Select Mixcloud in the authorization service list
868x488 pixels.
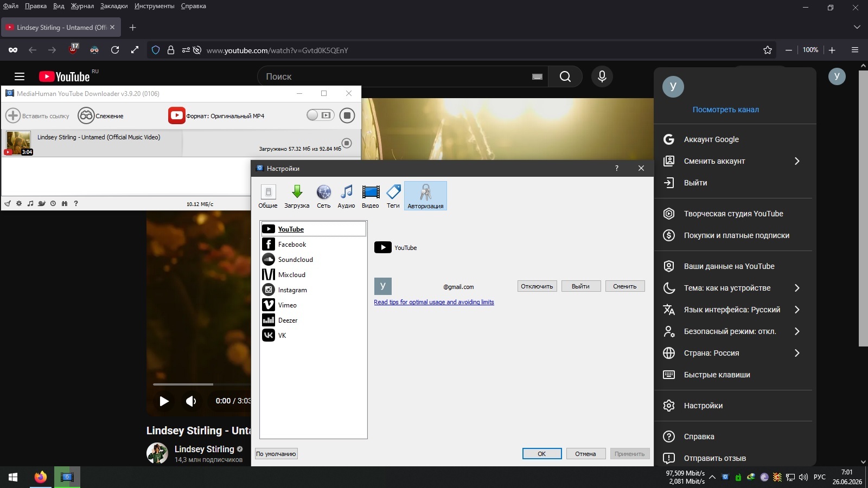(x=314, y=275)
